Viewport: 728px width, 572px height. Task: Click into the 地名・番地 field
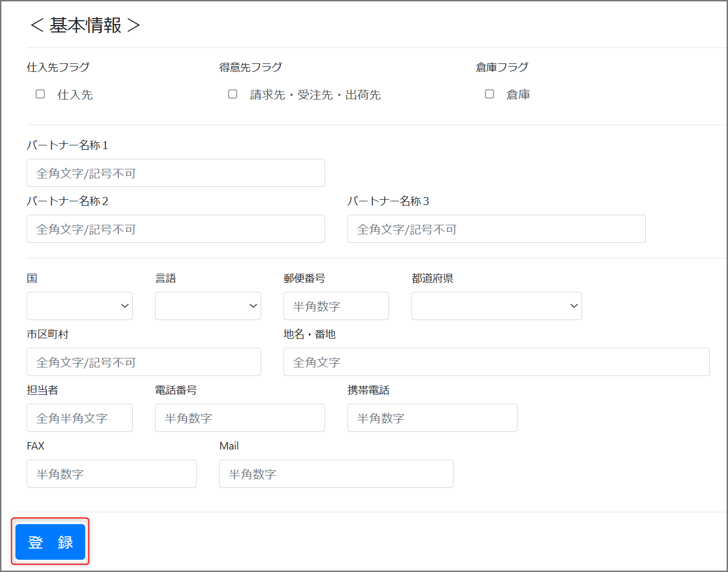(496, 362)
